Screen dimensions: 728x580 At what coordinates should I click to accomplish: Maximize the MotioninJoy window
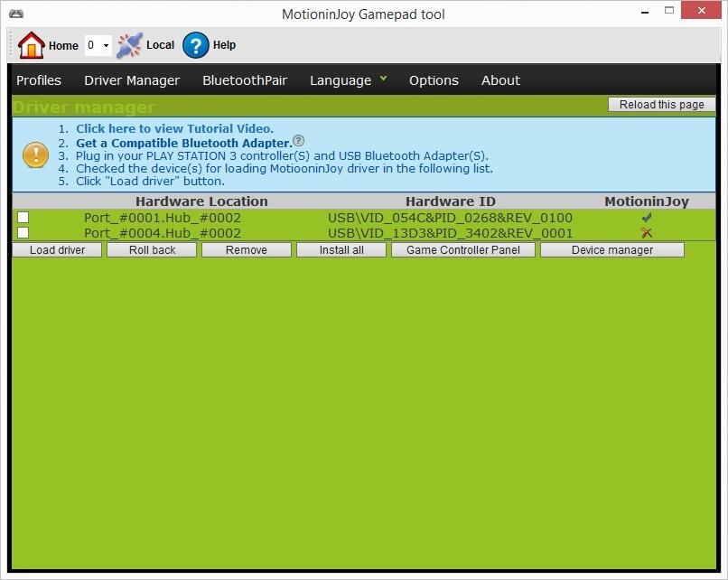(669, 10)
